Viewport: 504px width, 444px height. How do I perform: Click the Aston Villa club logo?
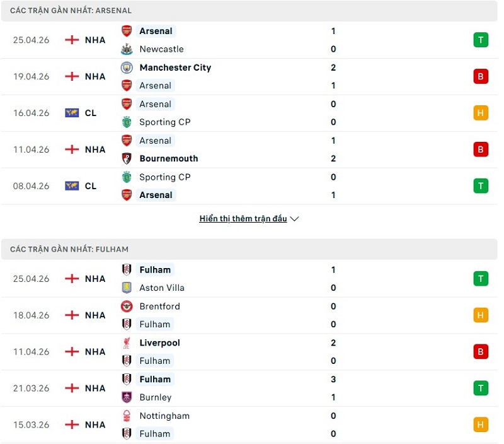point(126,288)
